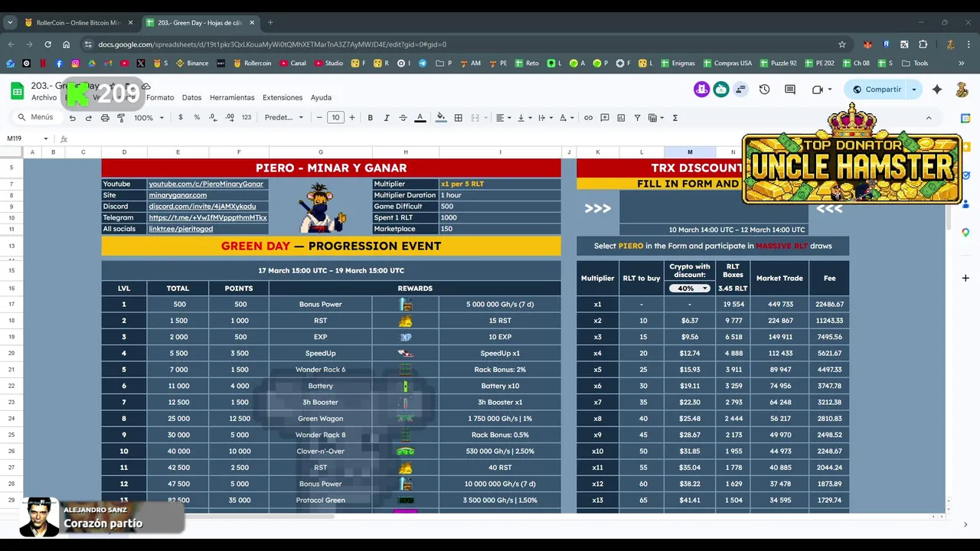
Task: Open the Archivo menu
Action: pos(44,98)
